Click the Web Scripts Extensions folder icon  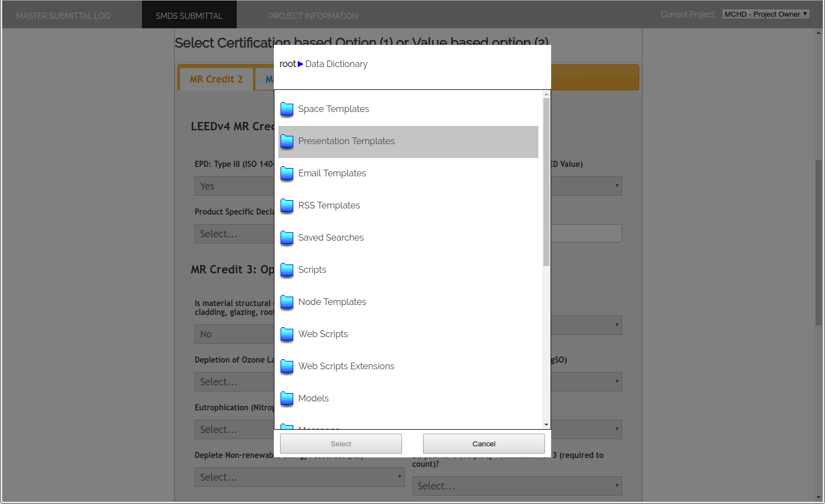tap(287, 366)
